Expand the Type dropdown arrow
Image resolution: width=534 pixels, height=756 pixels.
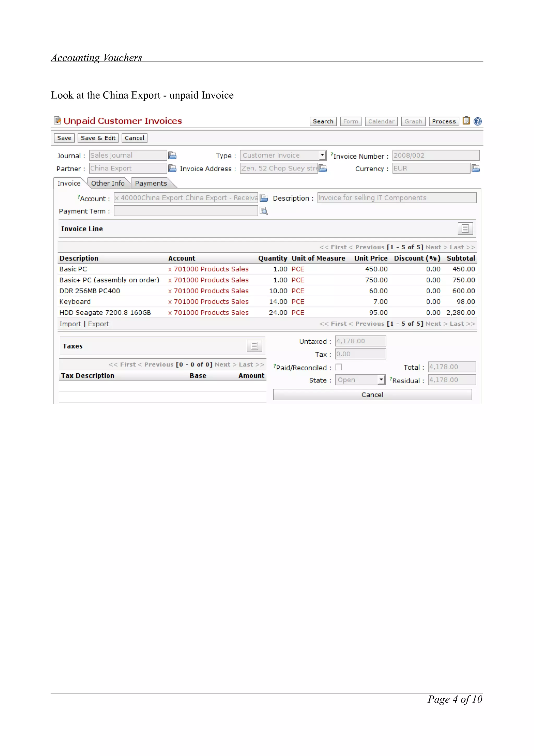(323, 155)
